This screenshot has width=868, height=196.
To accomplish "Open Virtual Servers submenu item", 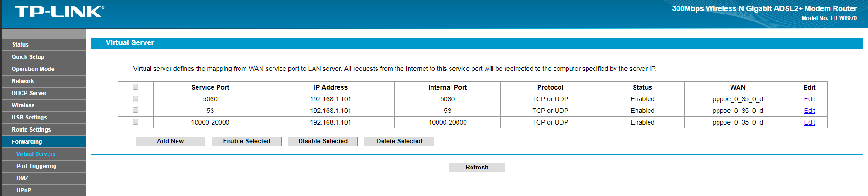I will click(x=44, y=154).
